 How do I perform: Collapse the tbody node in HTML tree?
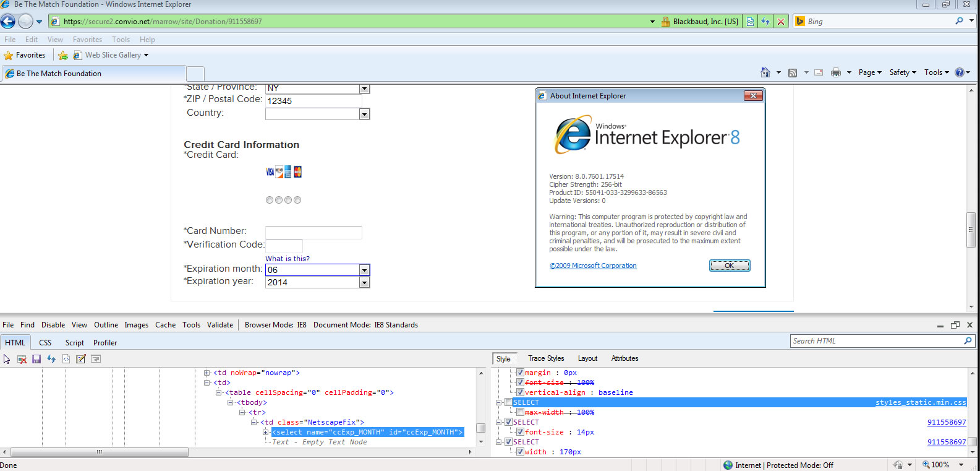point(231,402)
